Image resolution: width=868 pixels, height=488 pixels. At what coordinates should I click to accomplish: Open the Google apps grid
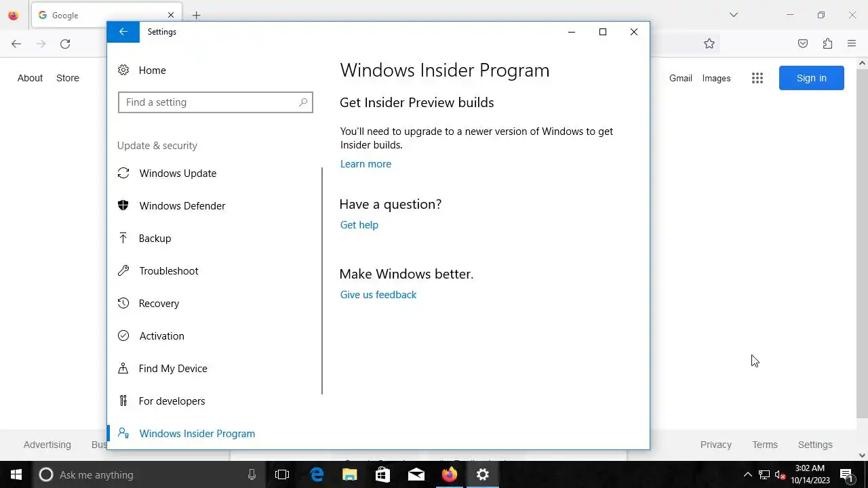coord(757,78)
